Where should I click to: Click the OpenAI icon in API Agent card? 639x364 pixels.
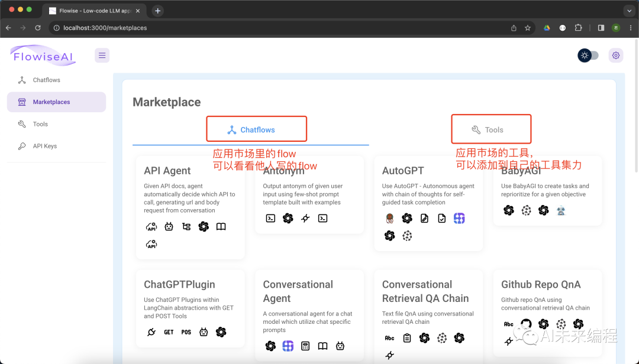[x=204, y=226]
